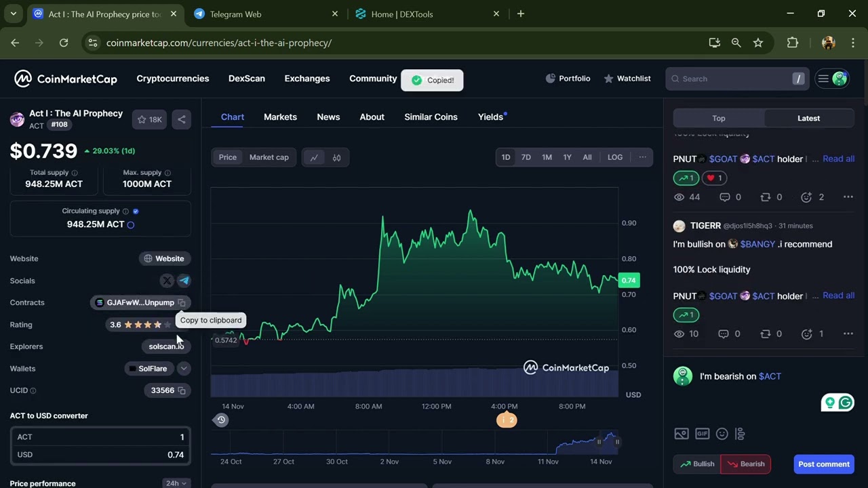The image size is (868, 488).
Task: Open the X social link icon
Action: pyautogui.click(x=167, y=281)
